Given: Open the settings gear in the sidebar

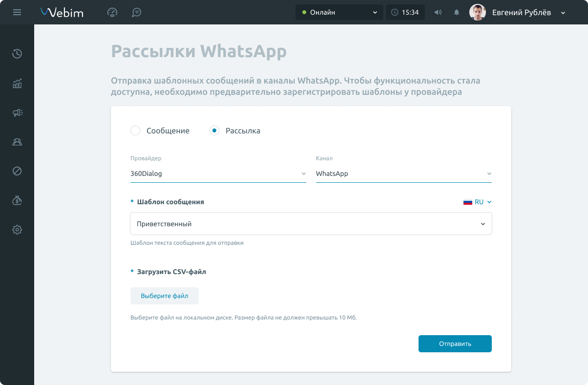Looking at the screenshot, I should [x=17, y=230].
